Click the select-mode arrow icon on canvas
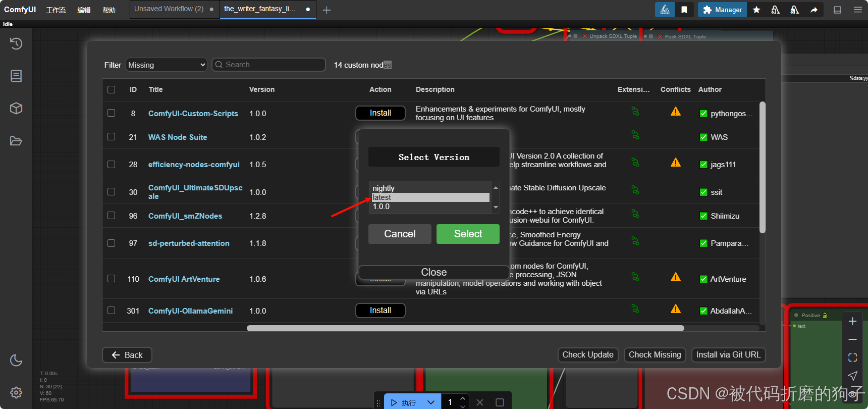Viewport: 868px width, 409px height. [852, 376]
